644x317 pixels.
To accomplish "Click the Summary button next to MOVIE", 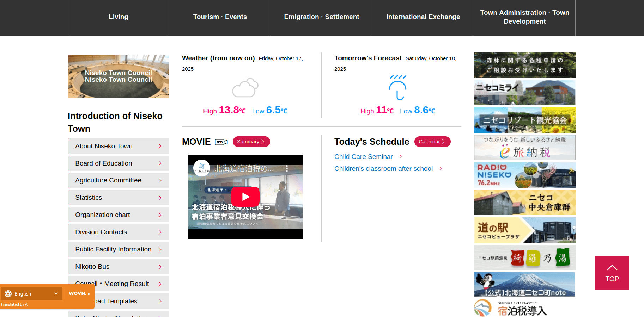I will click(251, 142).
